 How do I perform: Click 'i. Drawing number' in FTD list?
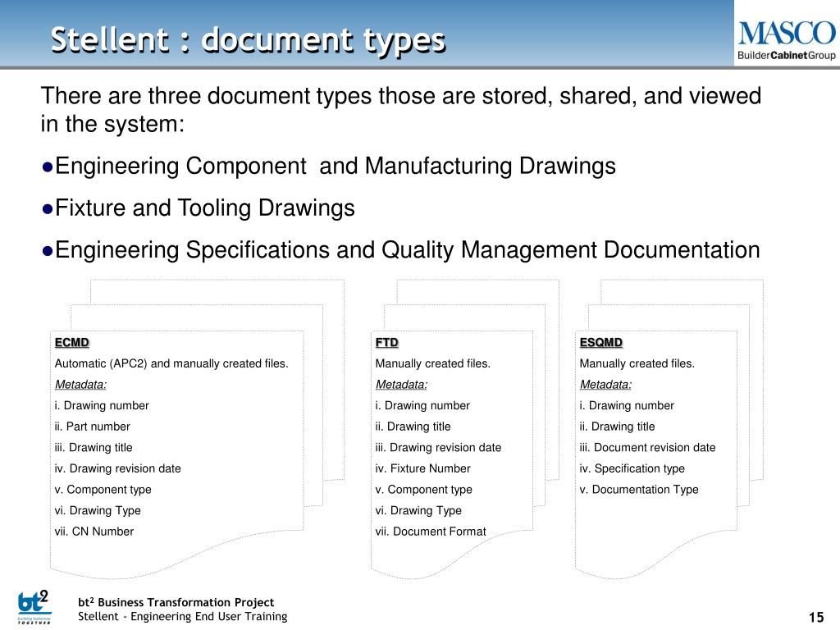pyautogui.click(x=422, y=405)
